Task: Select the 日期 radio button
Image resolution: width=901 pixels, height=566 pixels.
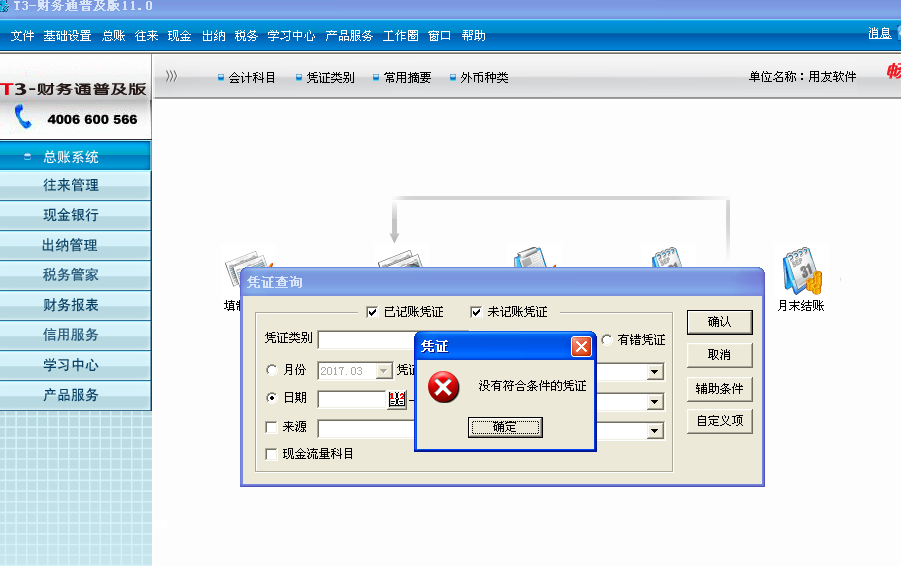Action: click(x=272, y=398)
